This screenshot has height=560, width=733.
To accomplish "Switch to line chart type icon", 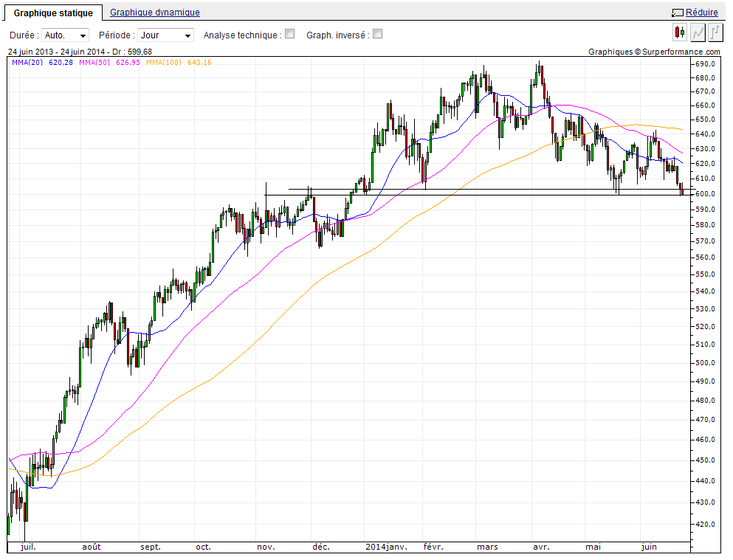I will click(698, 32).
